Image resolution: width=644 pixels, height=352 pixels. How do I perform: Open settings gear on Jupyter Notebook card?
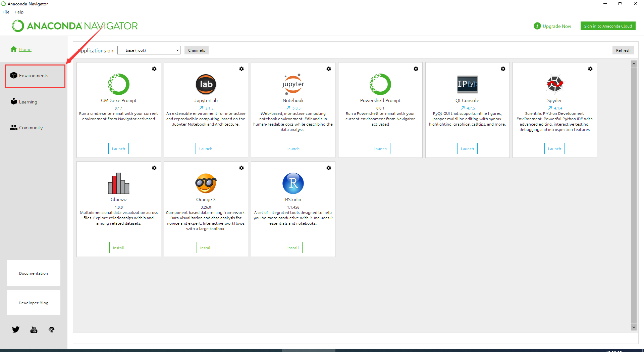point(329,69)
